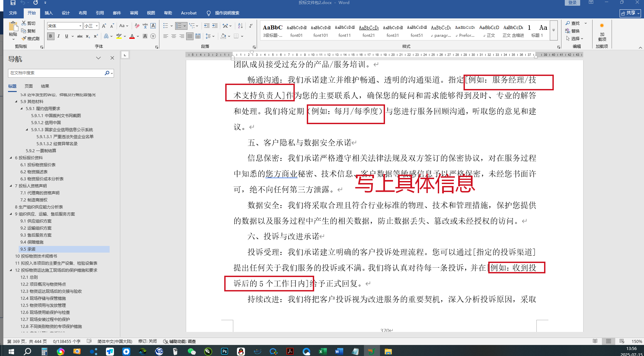644x356 pixels.
Task: Apply center alignment to the paragraph
Action: coord(174,36)
